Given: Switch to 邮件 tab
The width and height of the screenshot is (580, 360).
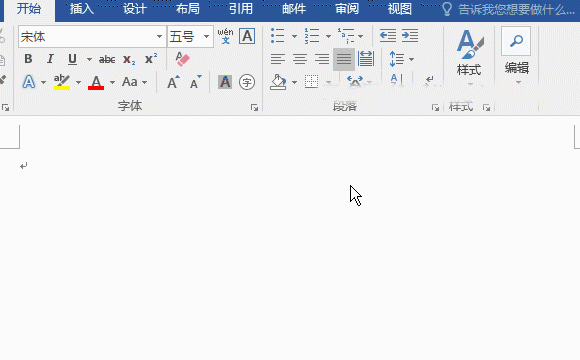Looking at the screenshot, I should pos(294,9).
